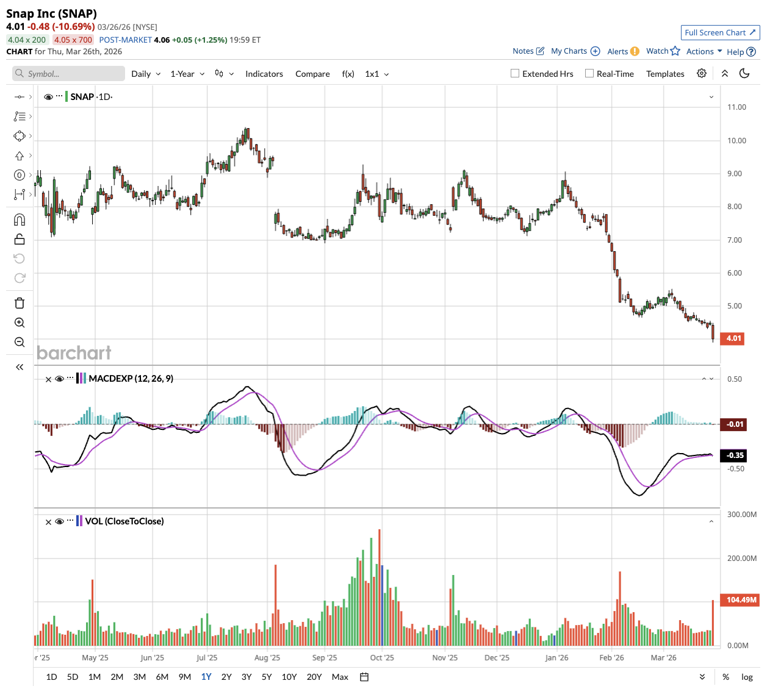
Task: Expand the Fibonacci tool flyout arrow
Action: pyautogui.click(x=31, y=116)
